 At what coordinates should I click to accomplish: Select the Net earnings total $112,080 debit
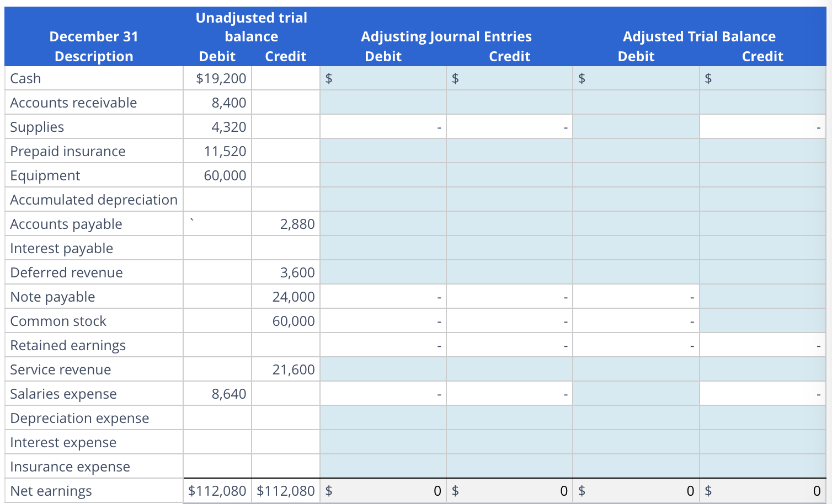click(x=217, y=490)
